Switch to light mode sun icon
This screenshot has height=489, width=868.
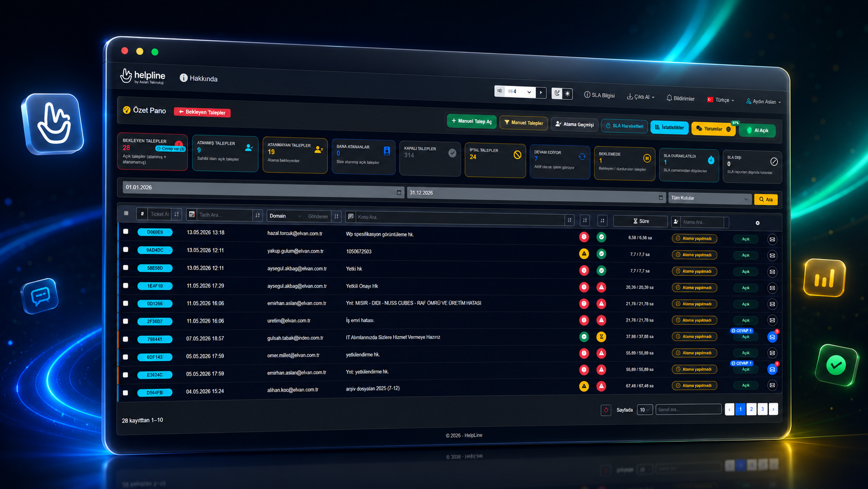(x=567, y=94)
